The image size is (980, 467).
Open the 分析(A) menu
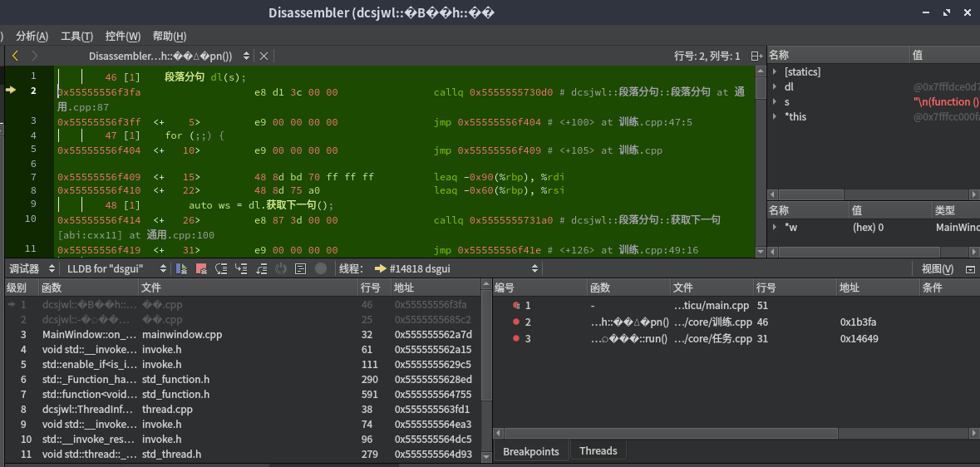(x=32, y=37)
